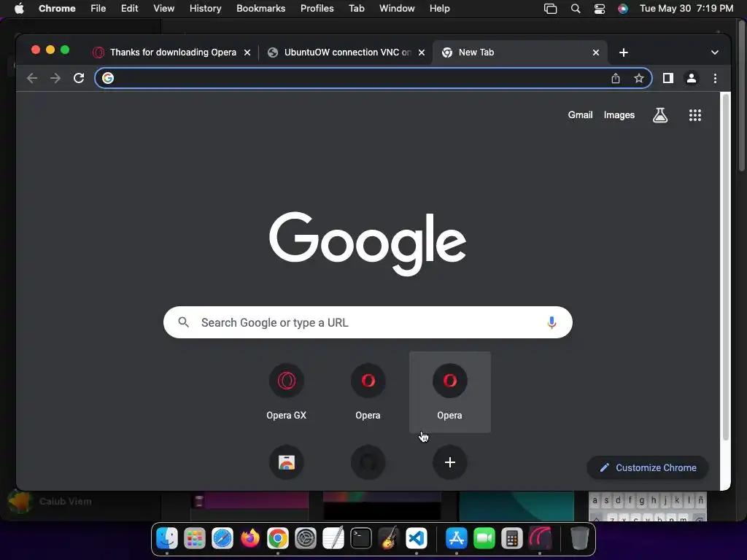
Task: Launch Siri from menu bar
Action: 623,9
